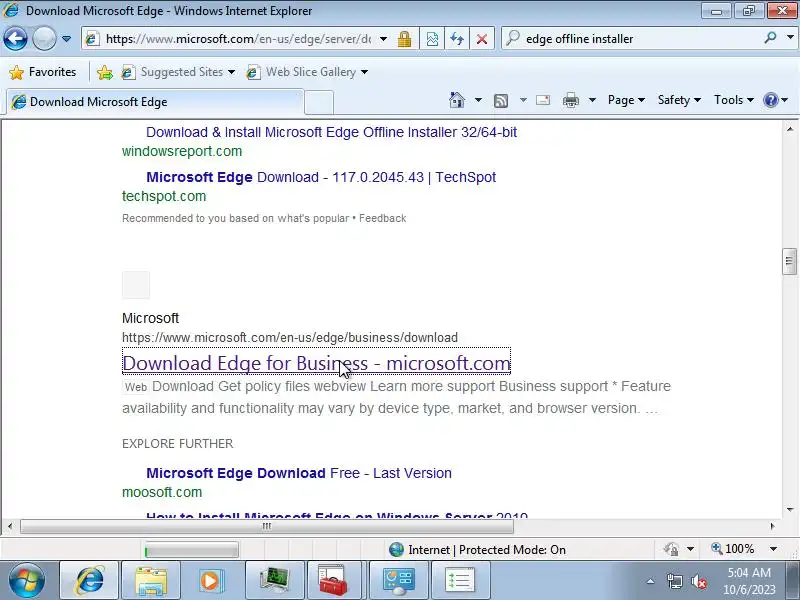Screen dimensions: 800x600
Task: Click the windowsreport.com text
Action: coord(182,151)
